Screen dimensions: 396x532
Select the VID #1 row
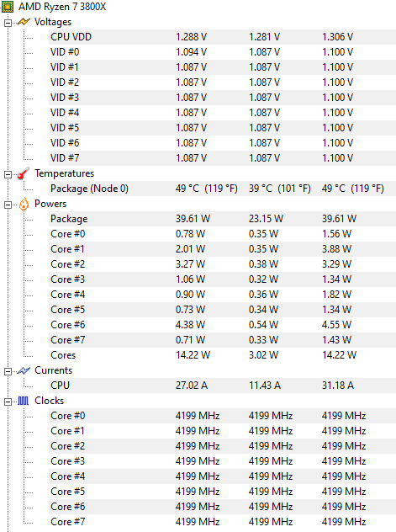(x=222, y=67)
